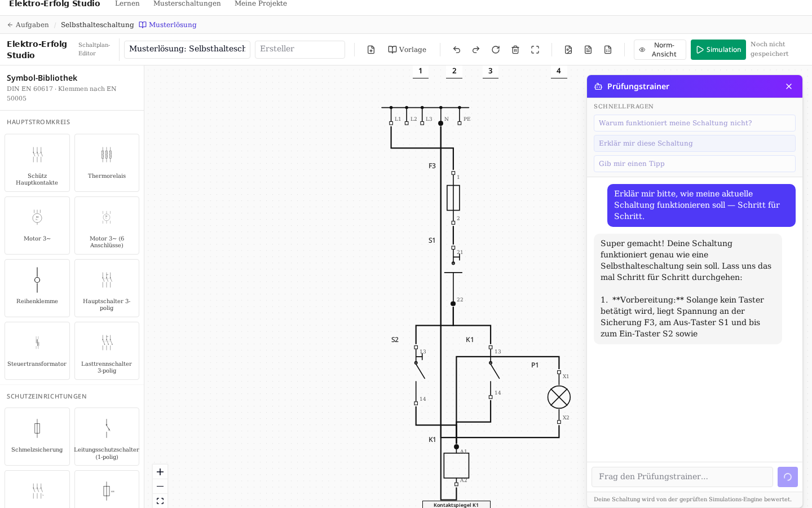
Task: Select the Steuertransformator symbol
Action: point(37,351)
